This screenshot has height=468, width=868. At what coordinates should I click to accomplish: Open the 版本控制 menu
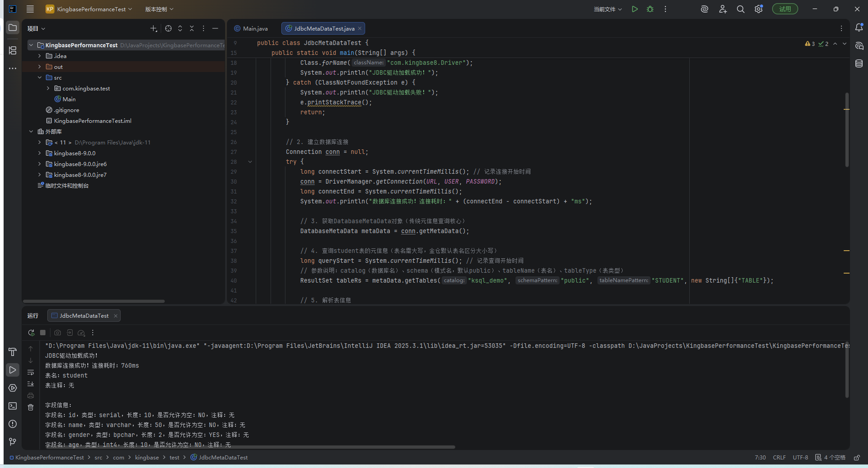coord(159,9)
